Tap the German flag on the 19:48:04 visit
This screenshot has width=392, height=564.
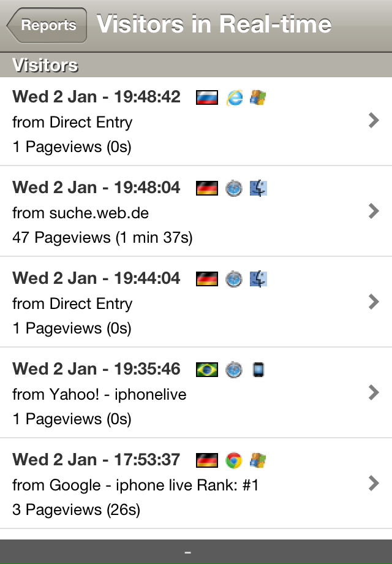(x=207, y=188)
